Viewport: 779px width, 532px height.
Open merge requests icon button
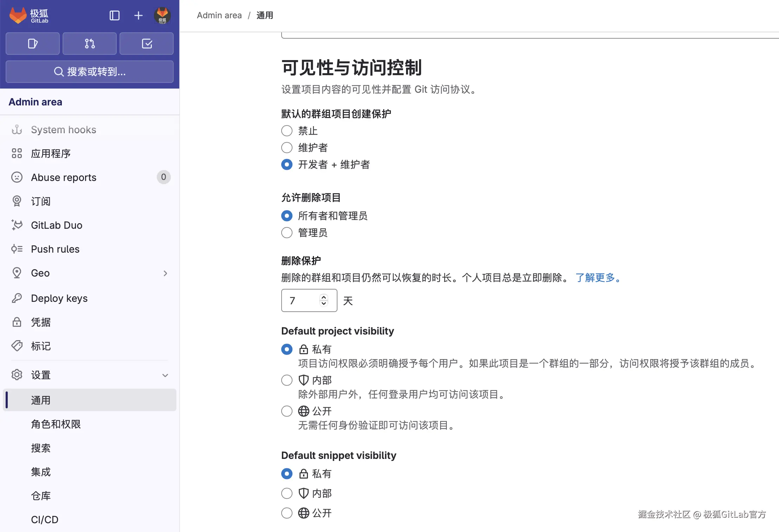click(90, 44)
